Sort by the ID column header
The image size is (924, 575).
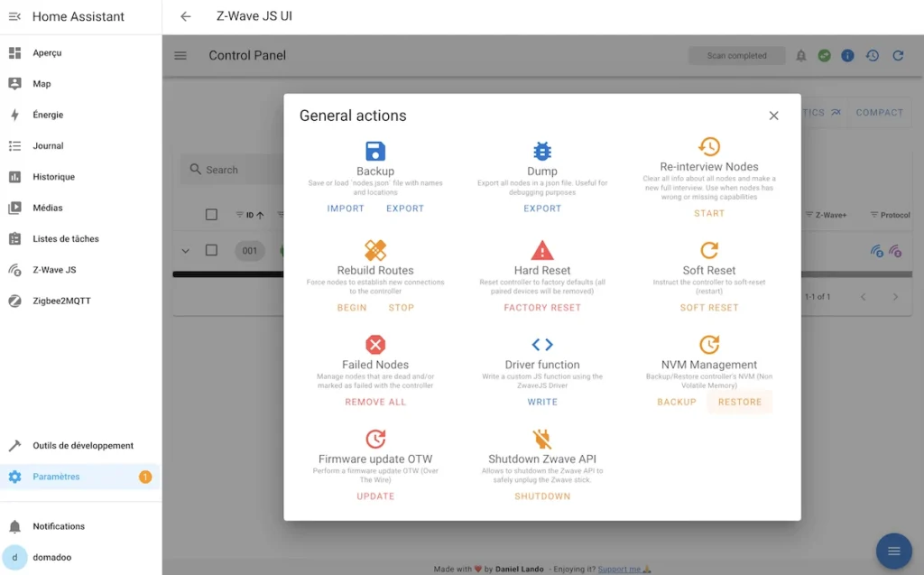coord(250,215)
